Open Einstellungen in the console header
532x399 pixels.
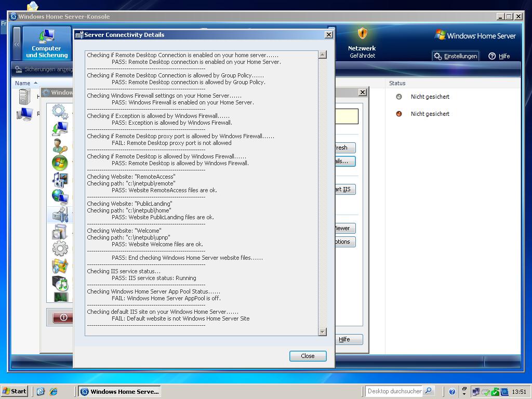tap(456, 56)
